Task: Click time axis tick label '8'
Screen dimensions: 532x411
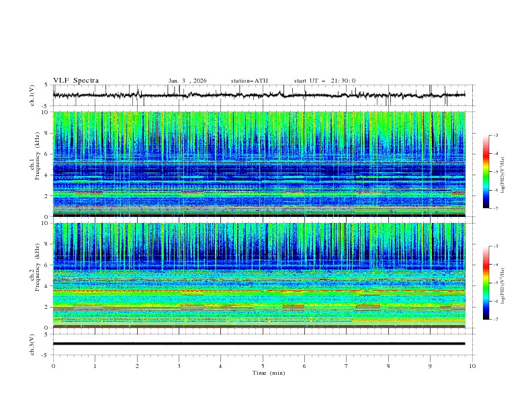Action: click(x=388, y=366)
